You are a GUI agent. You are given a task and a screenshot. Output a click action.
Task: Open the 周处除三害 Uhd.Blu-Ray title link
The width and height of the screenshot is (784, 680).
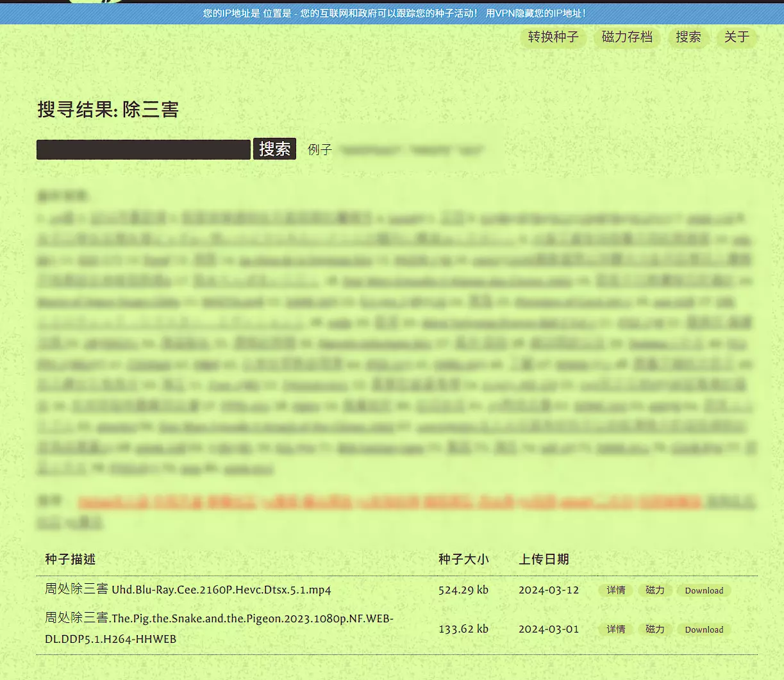click(x=188, y=590)
